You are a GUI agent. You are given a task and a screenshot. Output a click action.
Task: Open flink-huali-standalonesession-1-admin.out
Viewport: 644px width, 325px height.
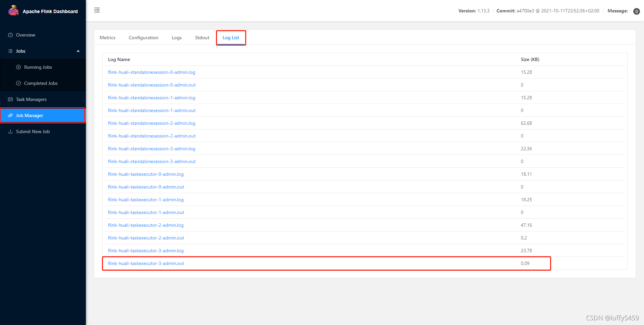pyautogui.click(x=152, y=110)
